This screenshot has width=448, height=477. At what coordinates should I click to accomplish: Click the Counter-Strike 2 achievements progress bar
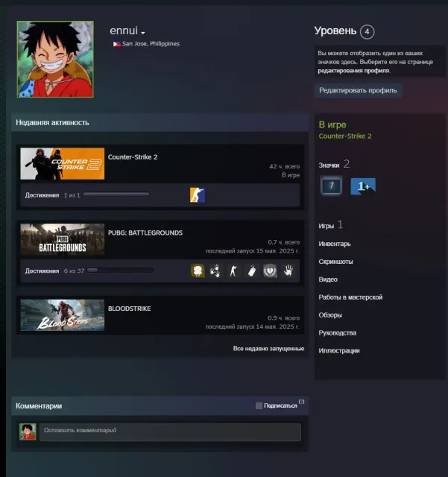pos(116,195)
